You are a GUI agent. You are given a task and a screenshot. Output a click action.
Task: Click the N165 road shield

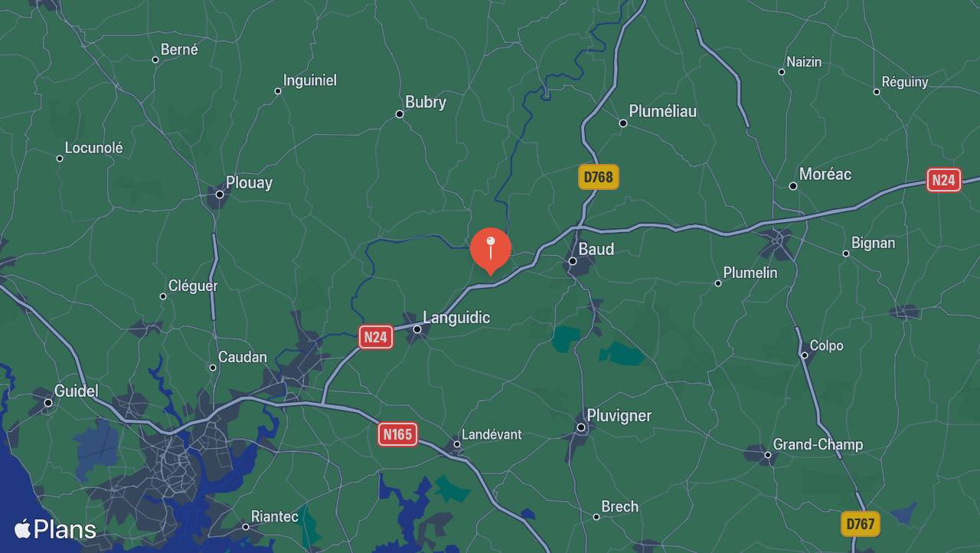397,434
